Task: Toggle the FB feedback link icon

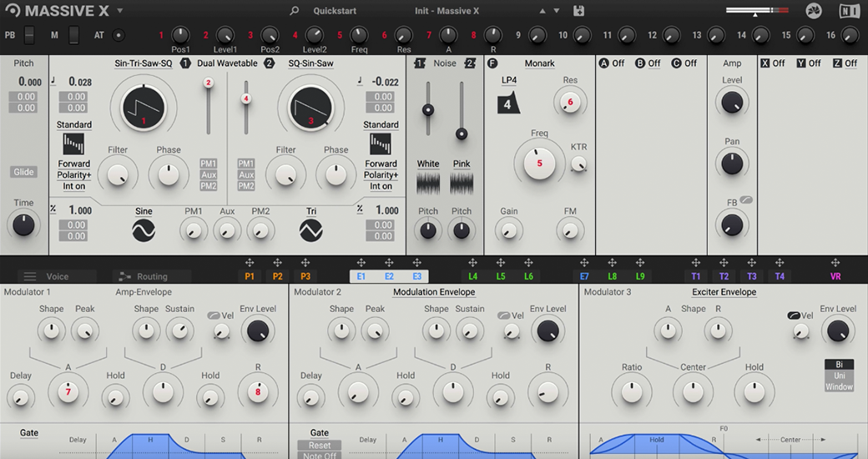Action: tap(746, 200)
